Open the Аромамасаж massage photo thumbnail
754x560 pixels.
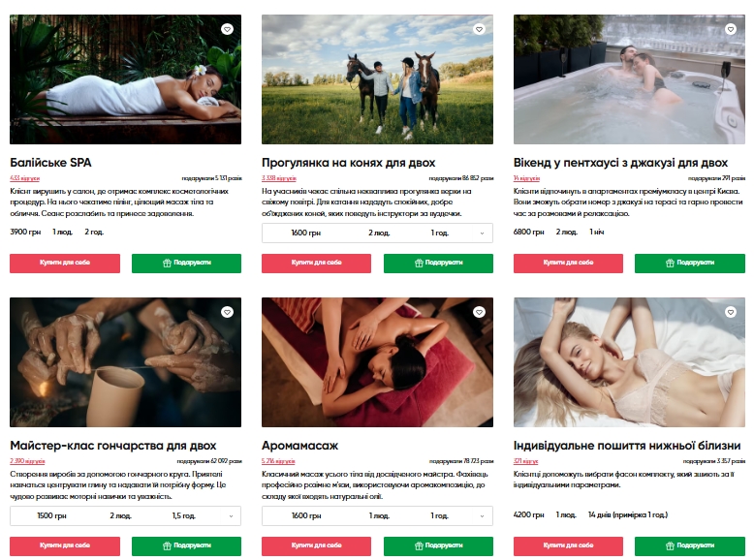click(x=377, y=362)
